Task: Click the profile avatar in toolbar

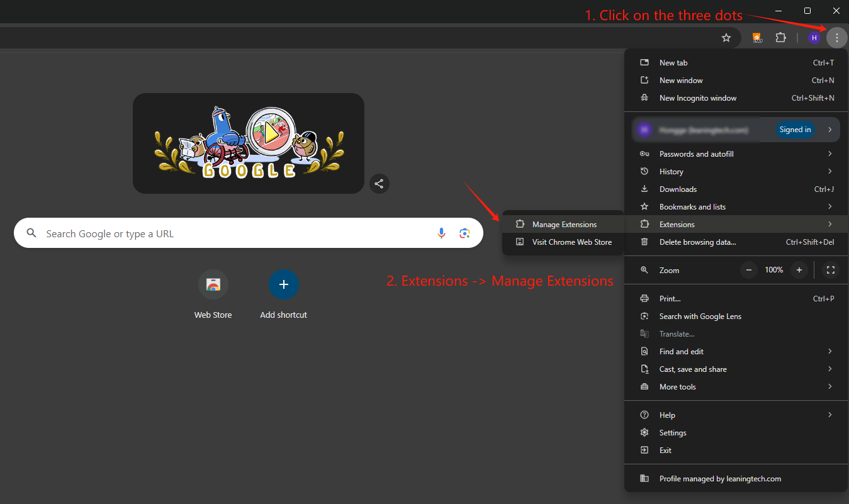Action: [814, 38]
